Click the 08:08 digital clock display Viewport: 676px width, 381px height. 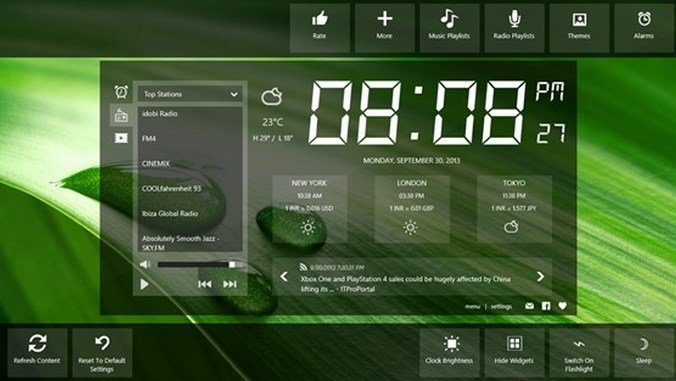pos(417,113)
